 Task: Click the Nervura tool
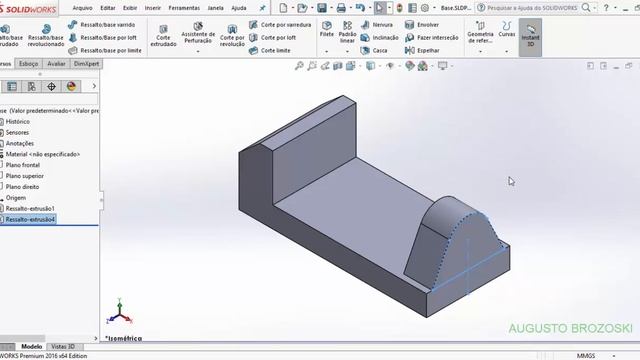coord(377,24)
